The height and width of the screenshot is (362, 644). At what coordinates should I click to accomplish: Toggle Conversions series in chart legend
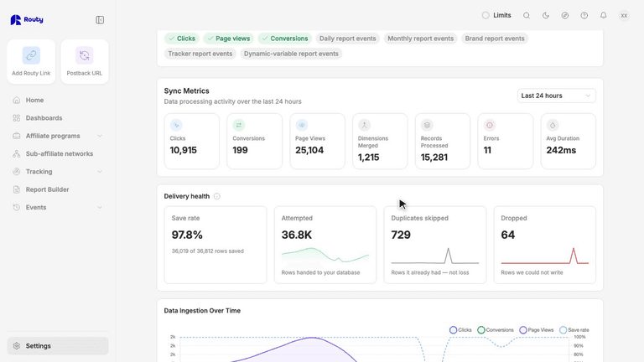(x=496, y=330)
